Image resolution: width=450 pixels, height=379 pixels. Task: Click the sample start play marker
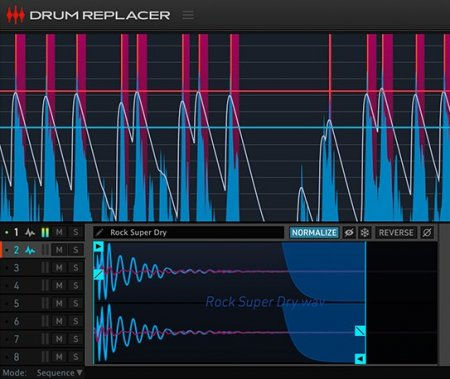(x=98, y=247)
